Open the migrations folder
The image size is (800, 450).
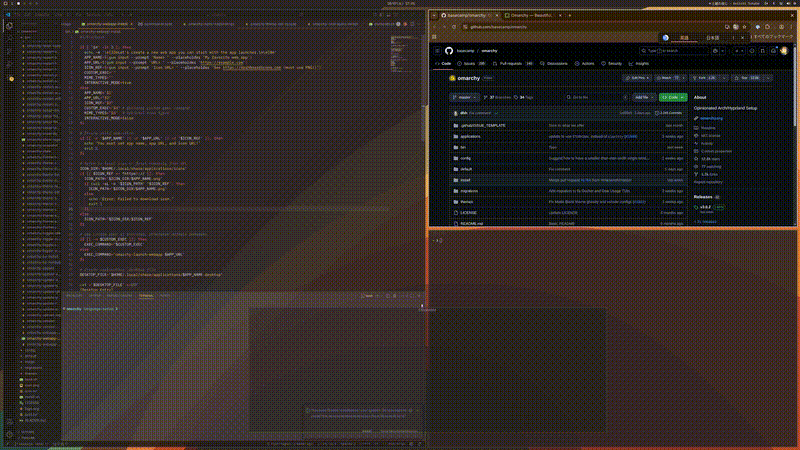[x=469, y=191]
